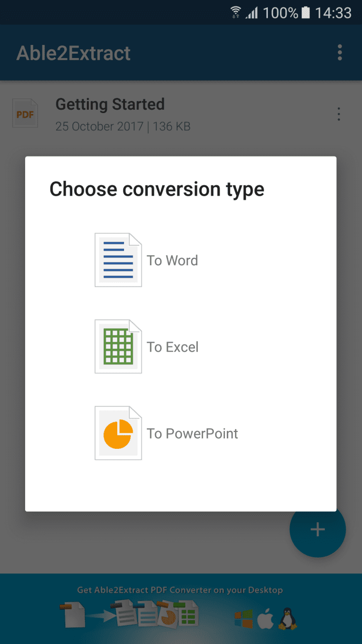This screenshot has height=644, width=362.
Task: Tap the battery icon in the status bar
Action: pyautogui.click(x=306, y=13)
